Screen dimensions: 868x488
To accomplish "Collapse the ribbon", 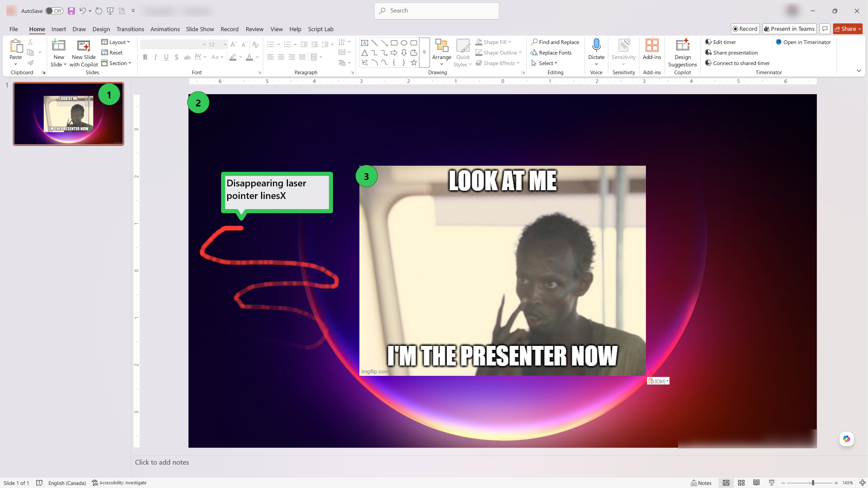I will click(x=859, y=70).
